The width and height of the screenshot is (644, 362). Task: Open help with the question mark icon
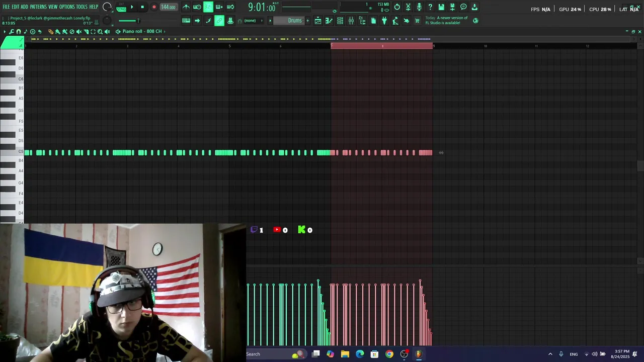click(x=430, y=7)
